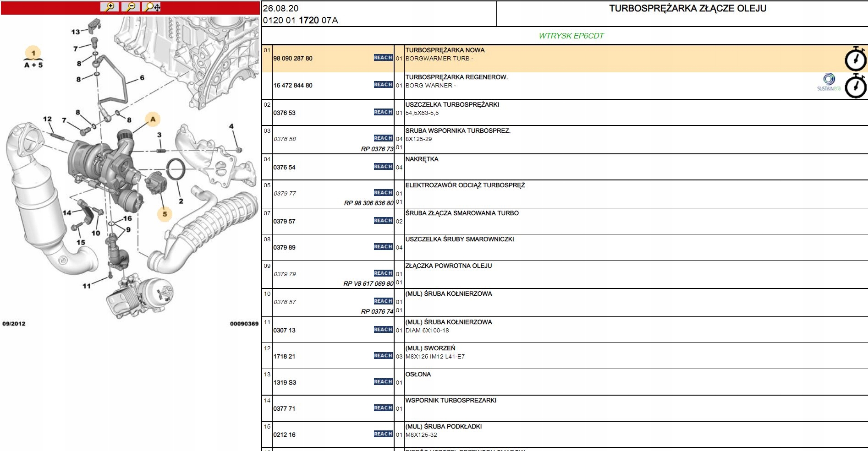Click REACH badge for part 0212 16
The height and width of the screenshot is (451, 868).
(x=383, y=434)
